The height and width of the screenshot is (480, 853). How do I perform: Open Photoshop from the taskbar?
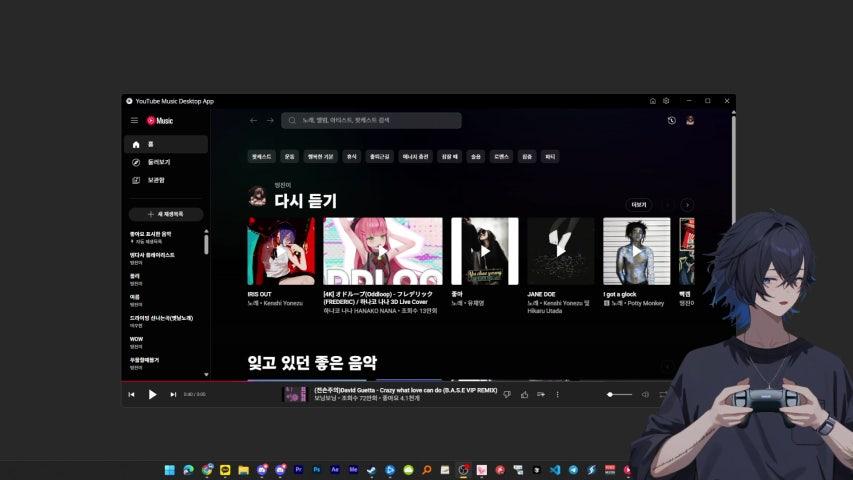[x=317, y=470]
